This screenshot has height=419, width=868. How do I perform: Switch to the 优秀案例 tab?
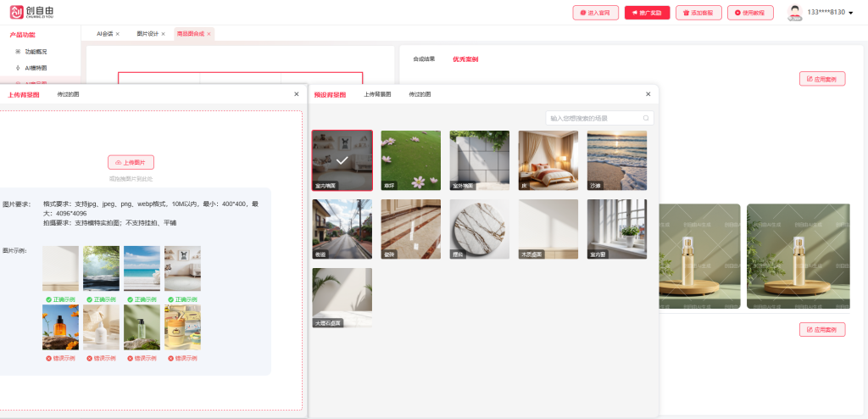click(x=465, y=59)
